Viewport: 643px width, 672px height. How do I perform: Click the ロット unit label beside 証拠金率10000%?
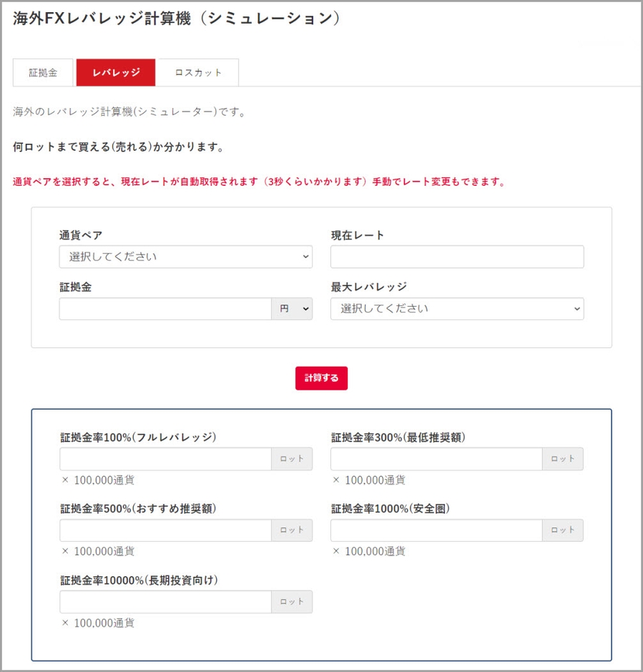292,602
